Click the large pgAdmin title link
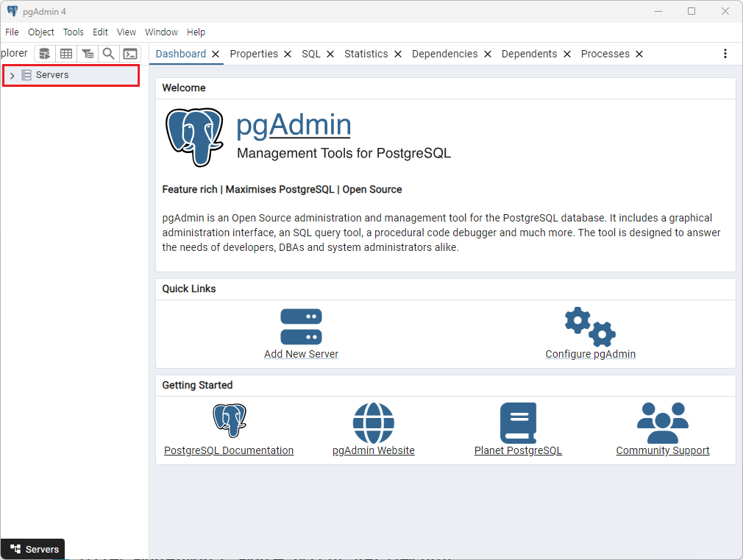 (x=294, y=125)
